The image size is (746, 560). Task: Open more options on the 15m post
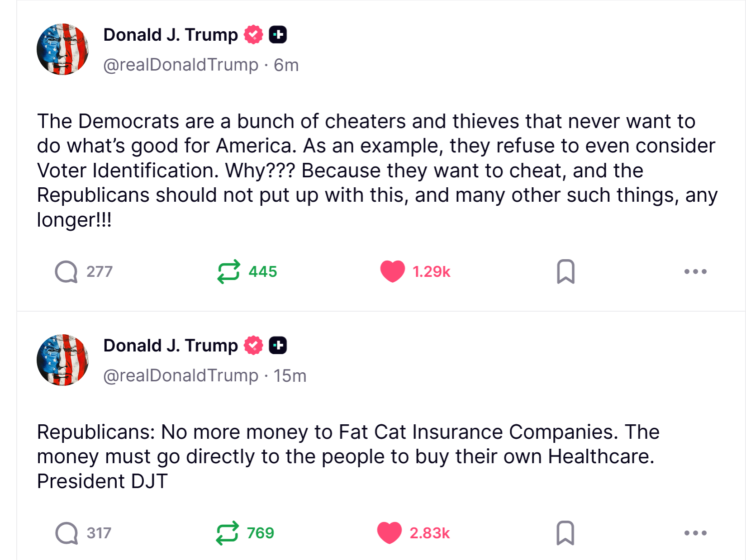pos(695,533)
